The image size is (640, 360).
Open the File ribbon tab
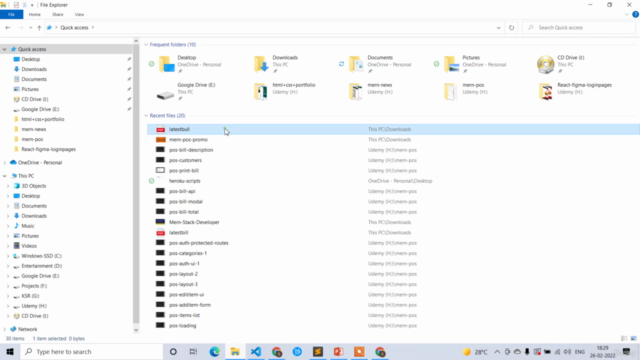pos(11,14)
